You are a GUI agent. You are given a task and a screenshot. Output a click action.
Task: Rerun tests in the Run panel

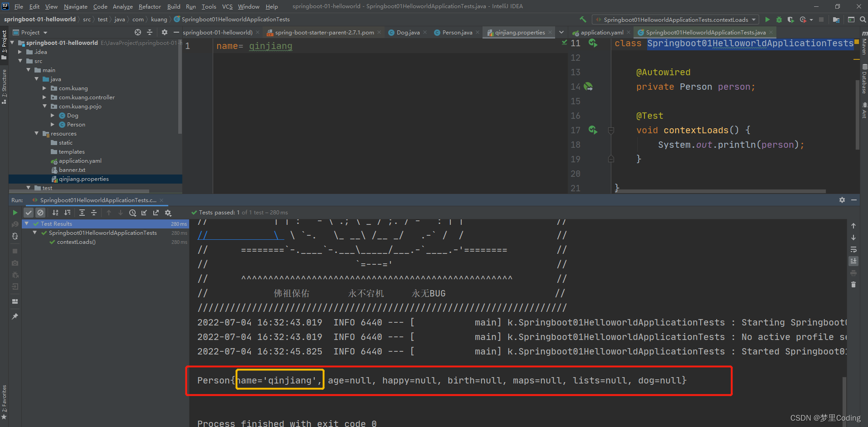click(15, 213)
